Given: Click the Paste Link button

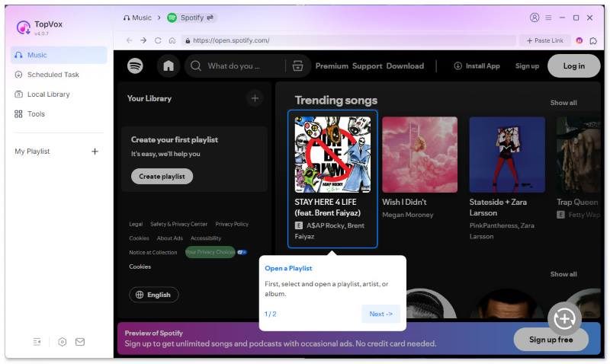Looking at the screenshot, I should tap(544, 40).
